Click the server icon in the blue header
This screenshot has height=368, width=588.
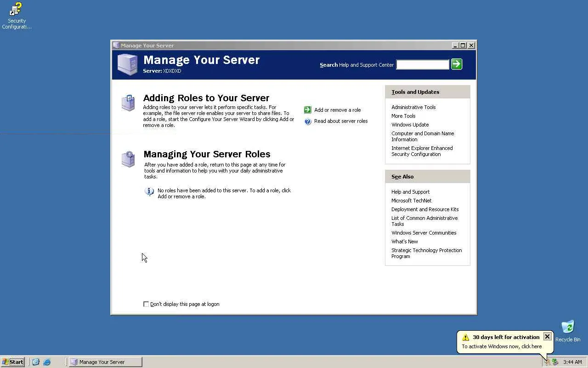127,64
